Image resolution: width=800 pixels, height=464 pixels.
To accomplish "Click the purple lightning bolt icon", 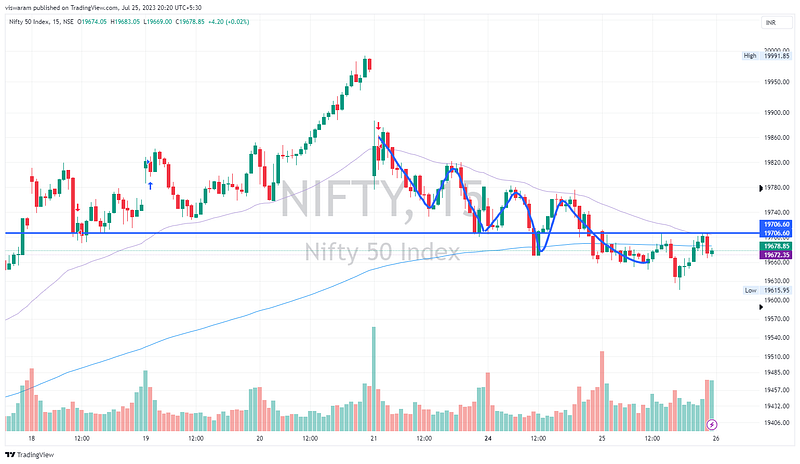I will [x=712, y=424].
